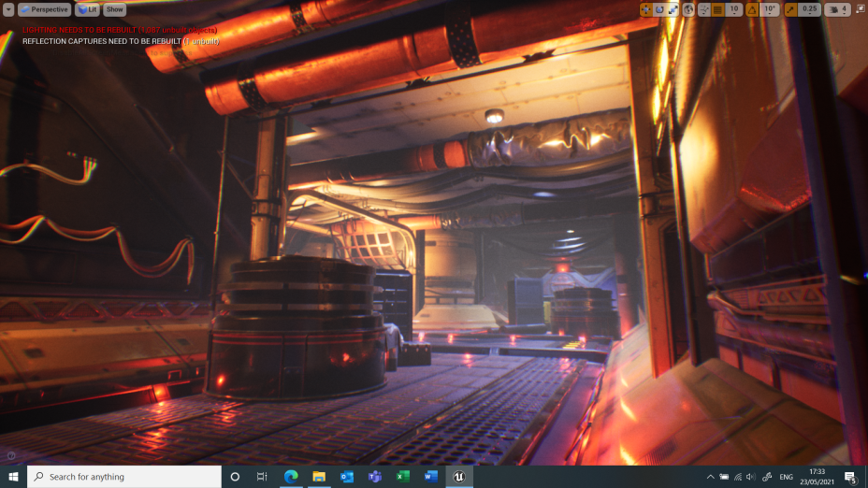Open Cortana from taskbar
The width and height of the screenshot is (868, 488).
(235, 477)
